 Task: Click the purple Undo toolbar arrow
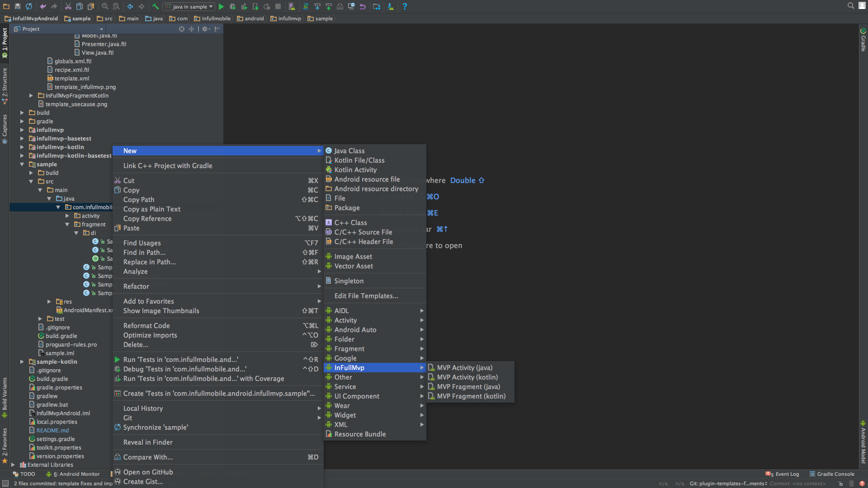tap(43, 6)
